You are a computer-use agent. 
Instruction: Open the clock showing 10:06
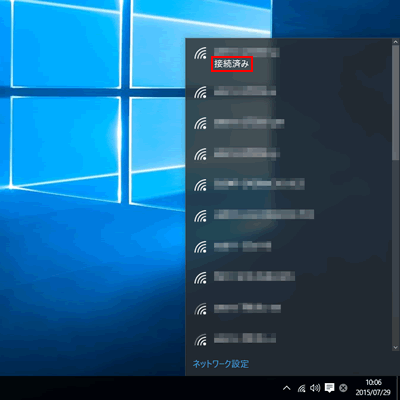(x=373, y=382)
